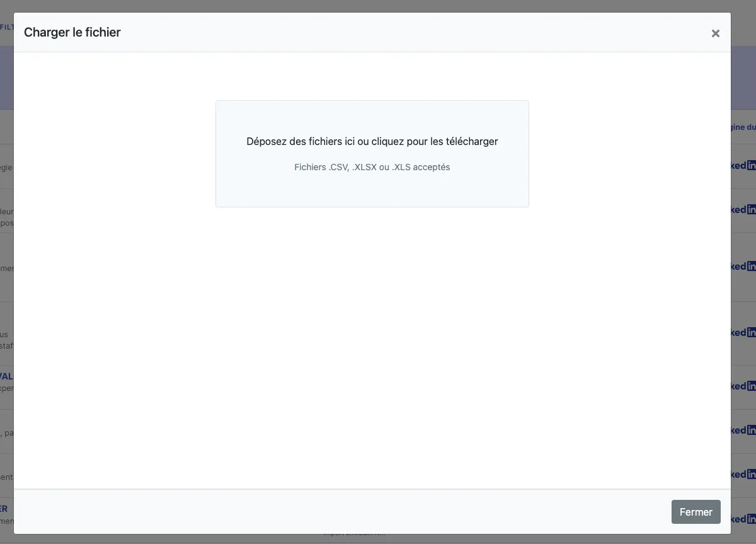Click the purple banner behind the dialog
Viewport: 756px width, 544px height.
[743, 79]
